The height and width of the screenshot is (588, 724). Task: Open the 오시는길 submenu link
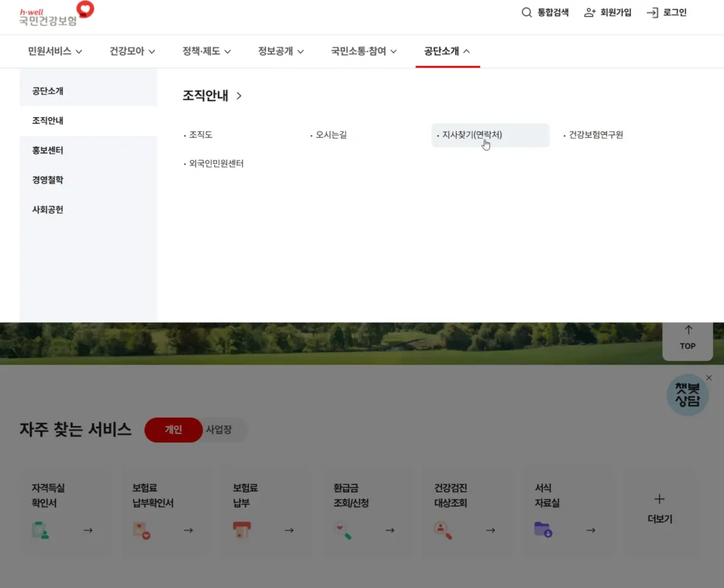(331, 135)
